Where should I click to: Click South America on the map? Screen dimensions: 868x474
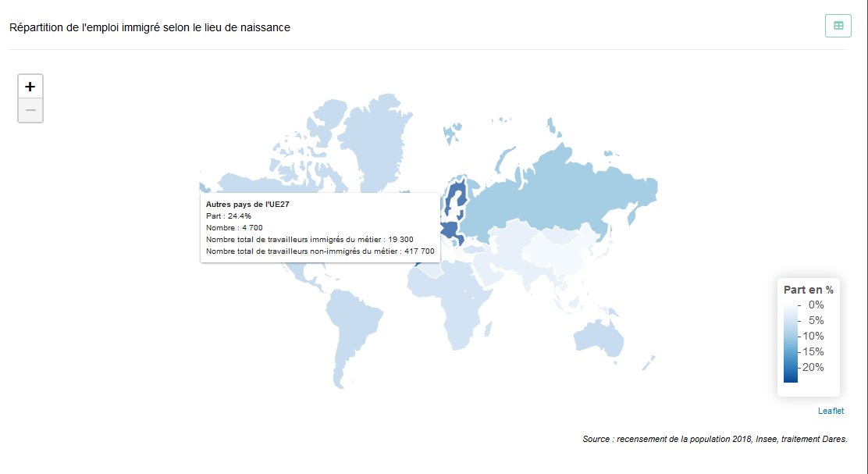pos(351,326)
